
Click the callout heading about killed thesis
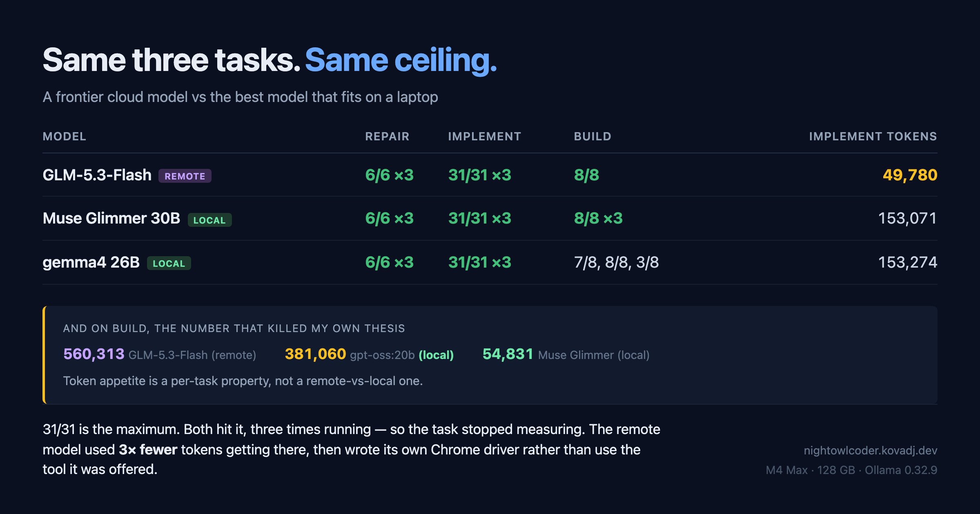tap(234, 328)
